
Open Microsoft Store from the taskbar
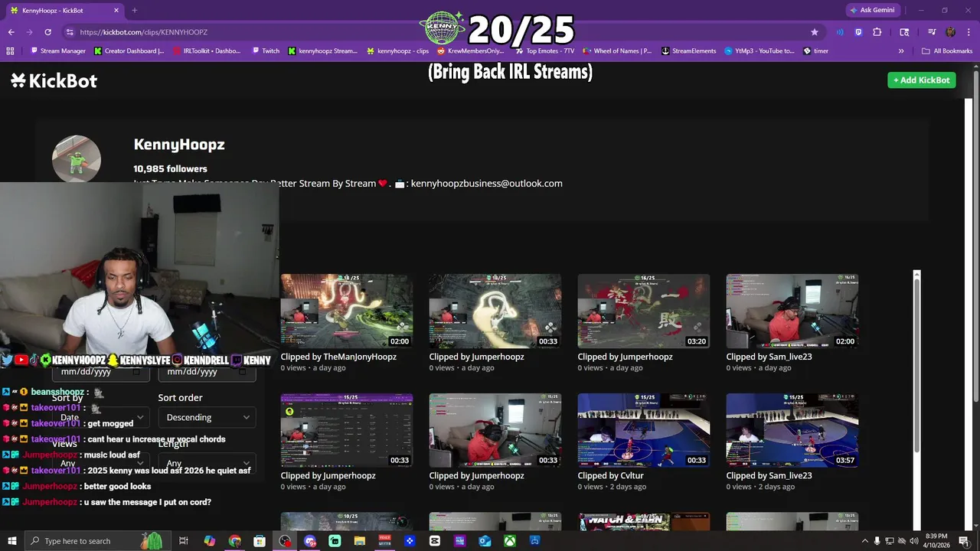260,541
